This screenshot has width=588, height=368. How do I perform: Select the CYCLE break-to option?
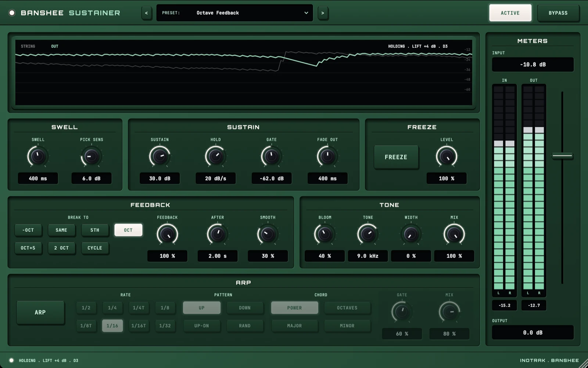point(95,248)
